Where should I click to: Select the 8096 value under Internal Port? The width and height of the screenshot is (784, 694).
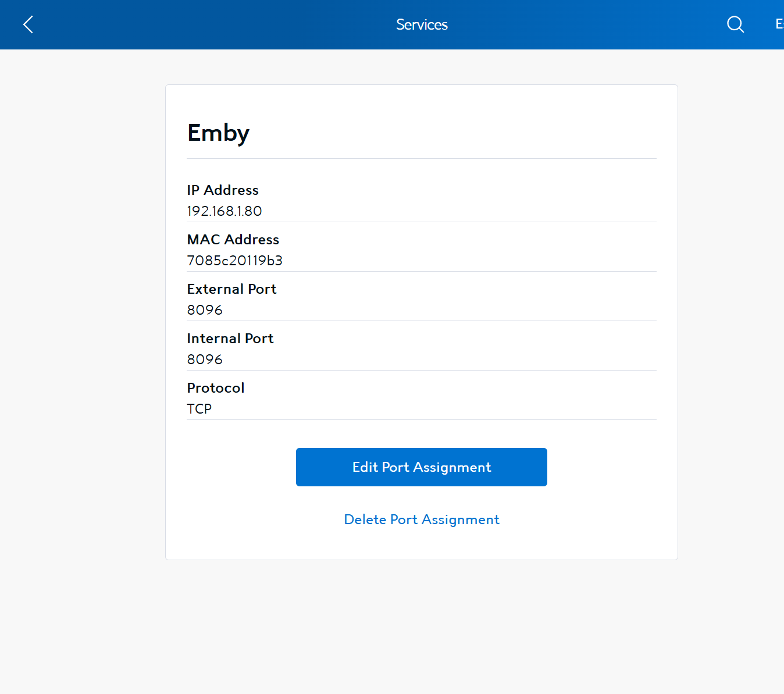[x=205, y=360]
